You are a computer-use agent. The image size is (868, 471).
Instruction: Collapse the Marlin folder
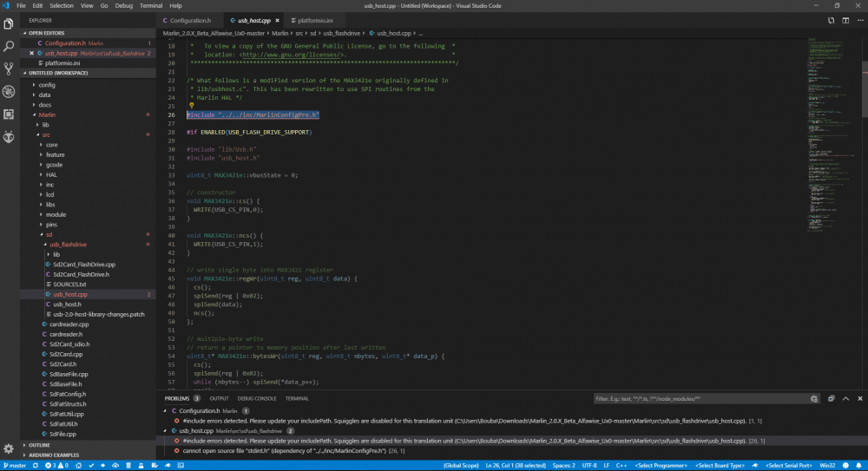(47, 115)
